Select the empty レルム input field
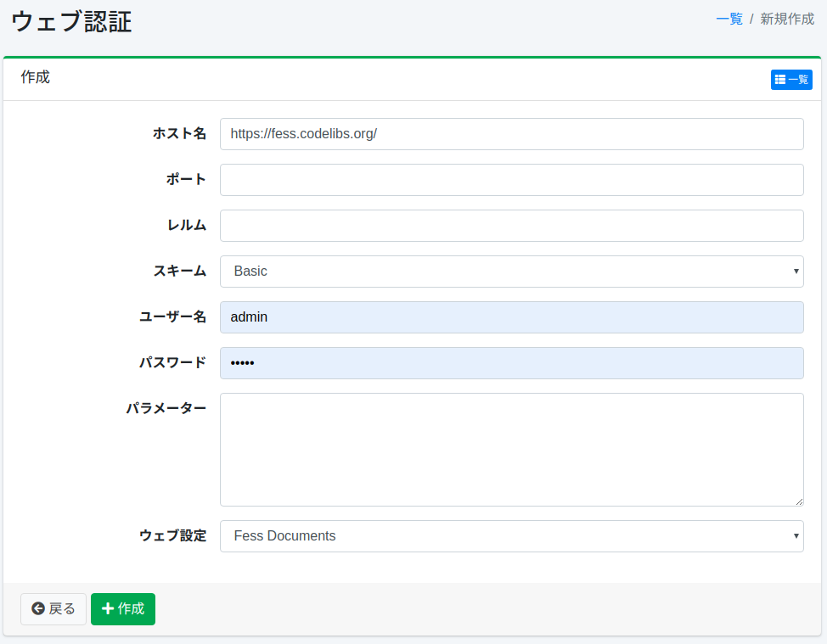 [511, 226]
